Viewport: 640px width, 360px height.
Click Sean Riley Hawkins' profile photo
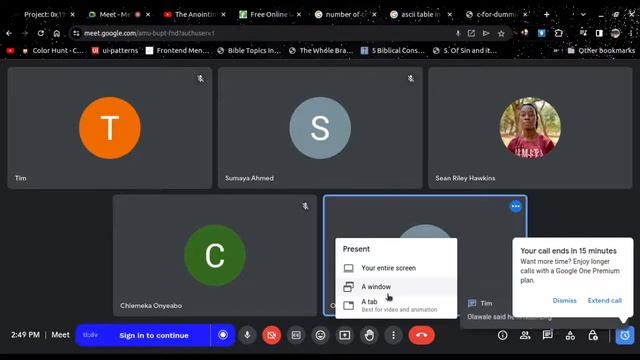point(530,128)
